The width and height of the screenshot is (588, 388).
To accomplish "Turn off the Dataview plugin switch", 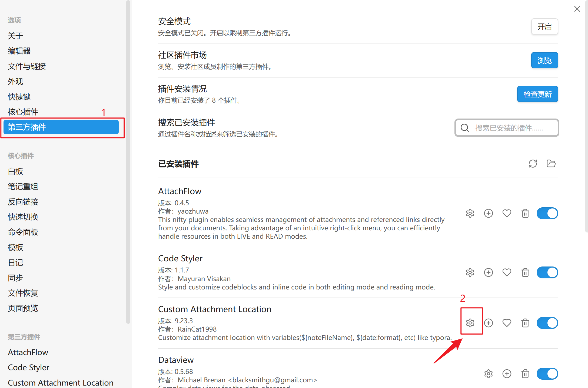I will pos(547,374).
